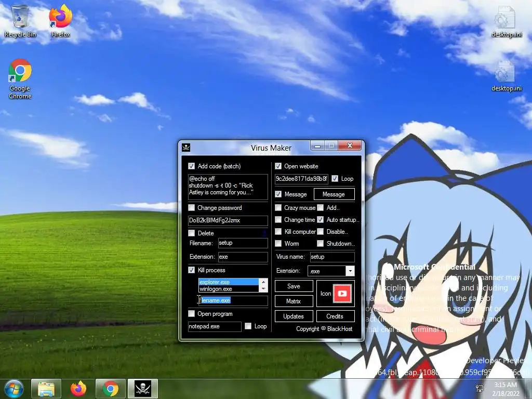Enable the Change password checkbox

(192, 208)
